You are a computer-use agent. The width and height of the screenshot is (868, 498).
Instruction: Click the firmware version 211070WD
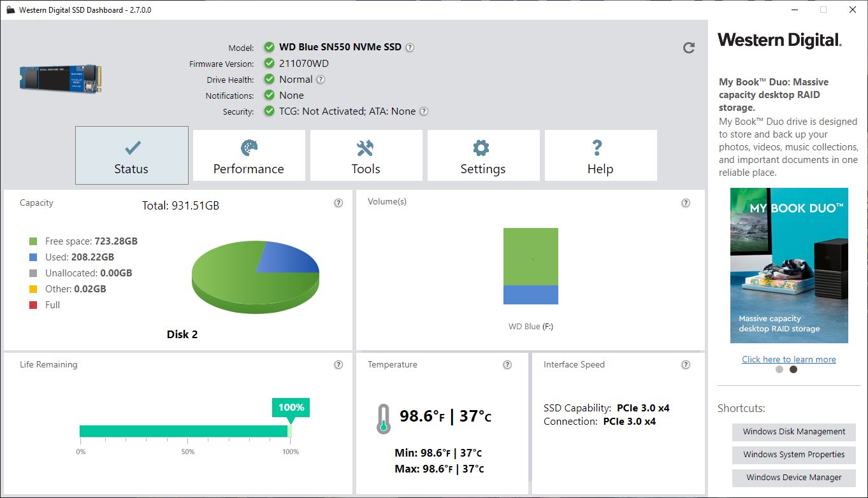coord(304,63)
